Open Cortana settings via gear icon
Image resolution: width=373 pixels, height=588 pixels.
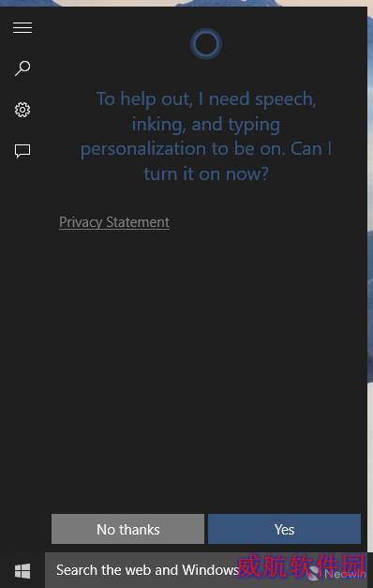click(22, 110)
